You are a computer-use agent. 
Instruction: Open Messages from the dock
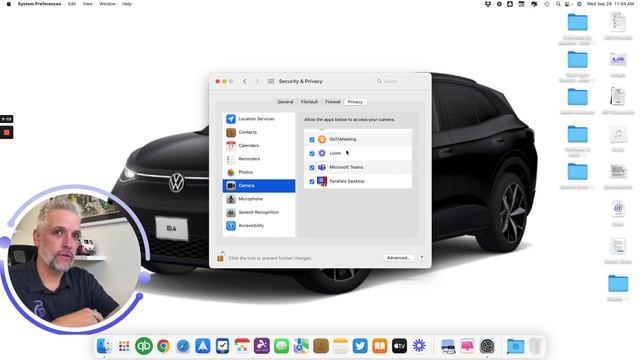pyautogui.click(x=281, y=346)
